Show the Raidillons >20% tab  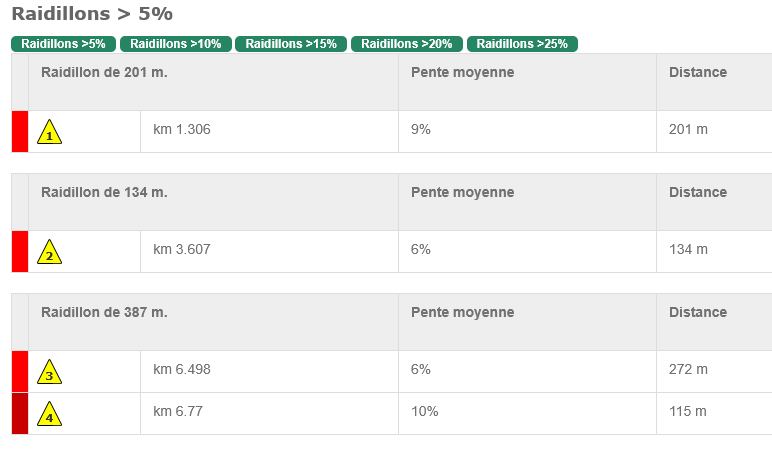407,44
